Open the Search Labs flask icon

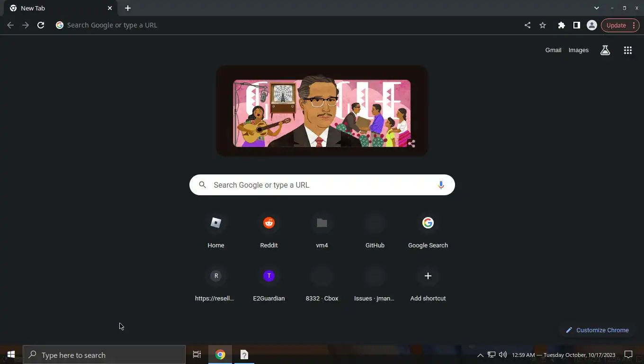[605, 50]
